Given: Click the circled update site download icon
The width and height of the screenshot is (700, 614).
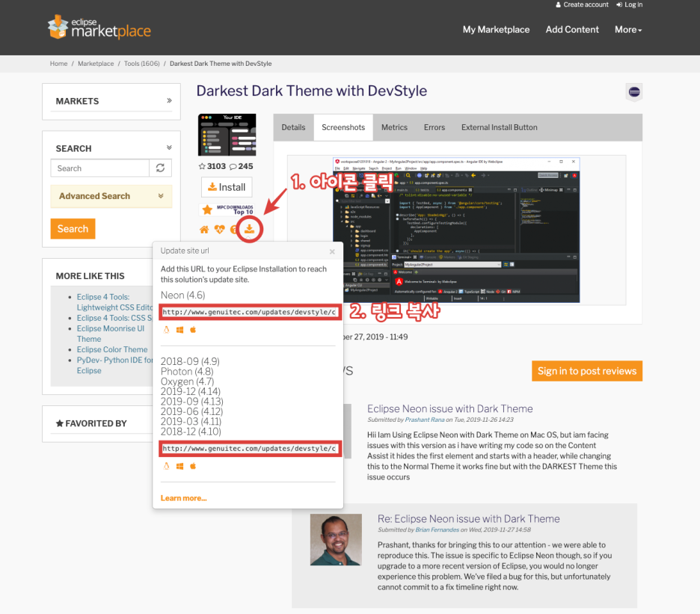Looking at the screenshot, I should tap(250, 230).
